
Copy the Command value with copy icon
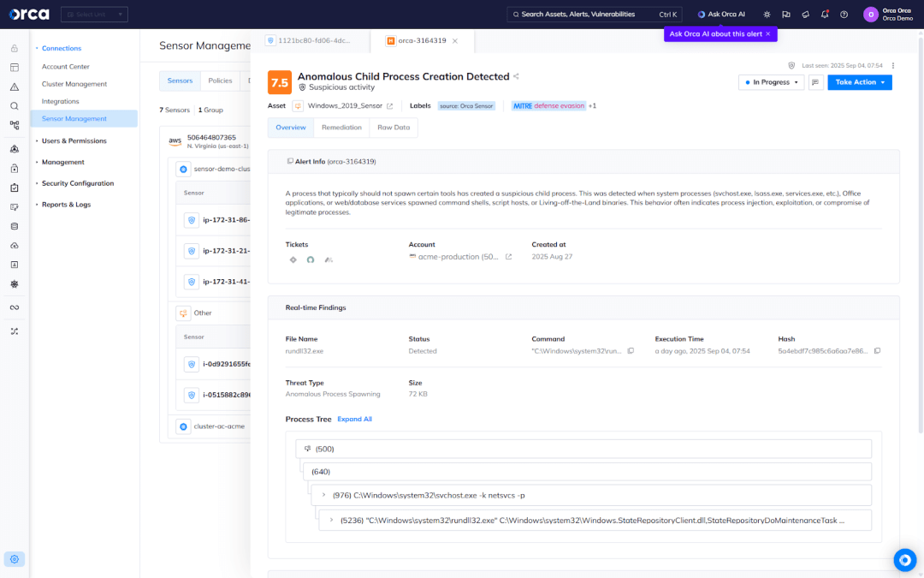[x=631, y=351]
